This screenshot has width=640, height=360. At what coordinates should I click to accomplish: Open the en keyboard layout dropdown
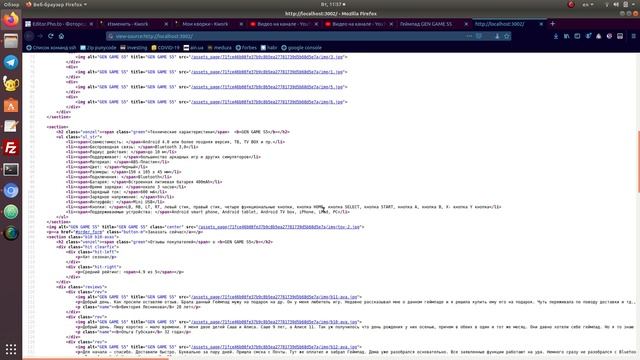(x=588, y=4)
